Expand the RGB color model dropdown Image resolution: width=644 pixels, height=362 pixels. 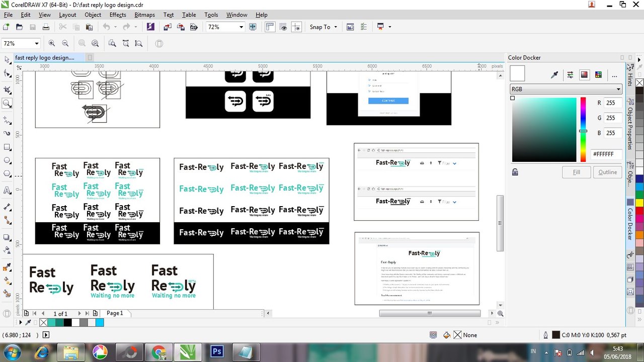(x=566, y=89)
